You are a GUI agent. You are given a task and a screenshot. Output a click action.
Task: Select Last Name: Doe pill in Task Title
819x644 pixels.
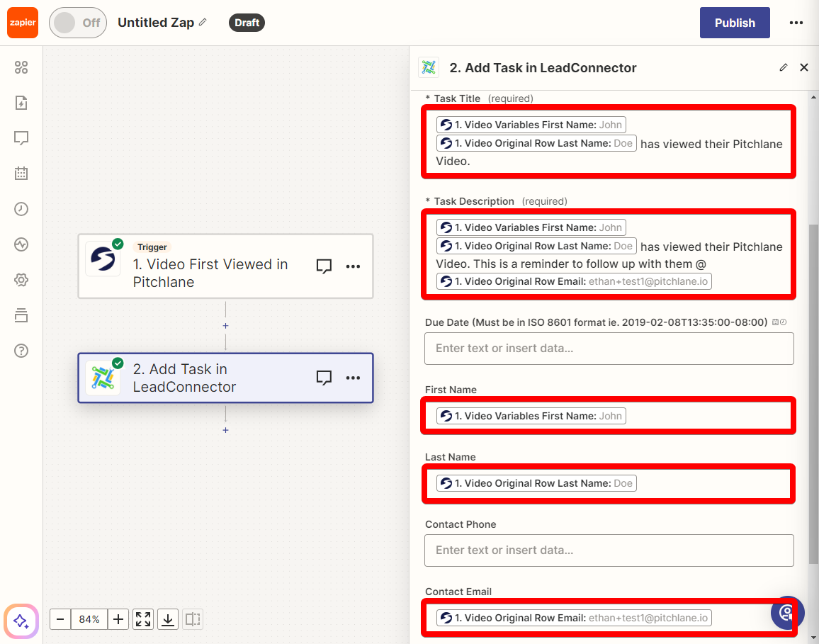click(536, 144)
